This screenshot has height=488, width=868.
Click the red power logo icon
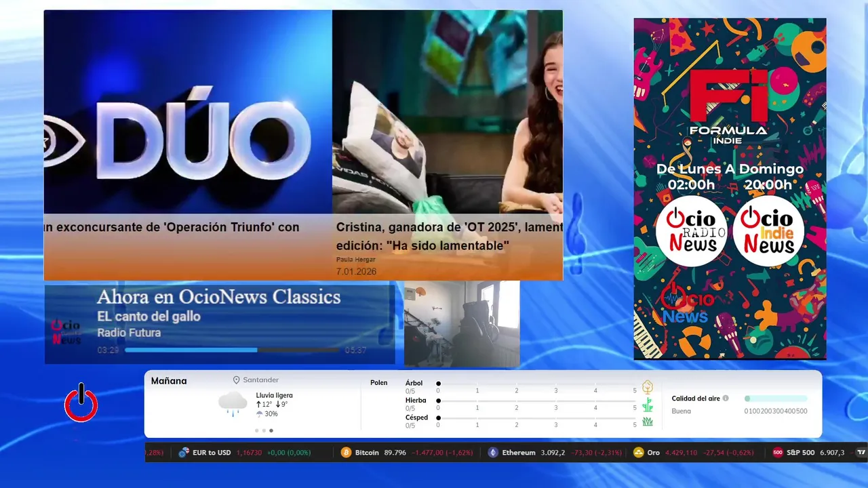point(81,403)
